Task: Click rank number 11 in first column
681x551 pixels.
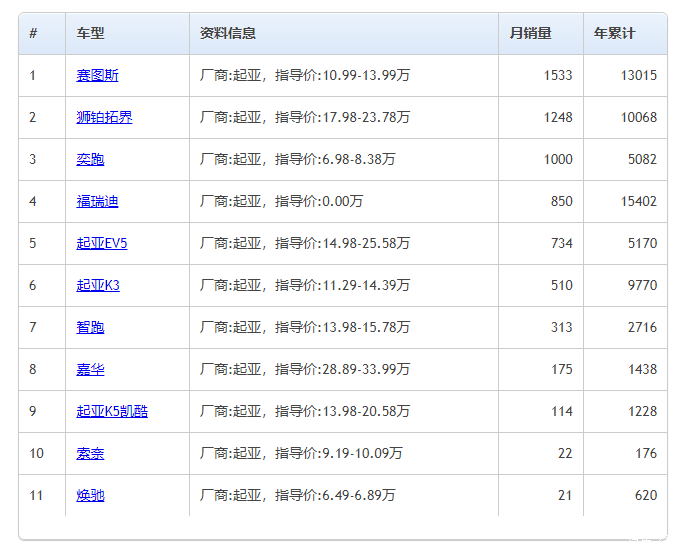Action: pyautogui.click(x=36, y=495)
